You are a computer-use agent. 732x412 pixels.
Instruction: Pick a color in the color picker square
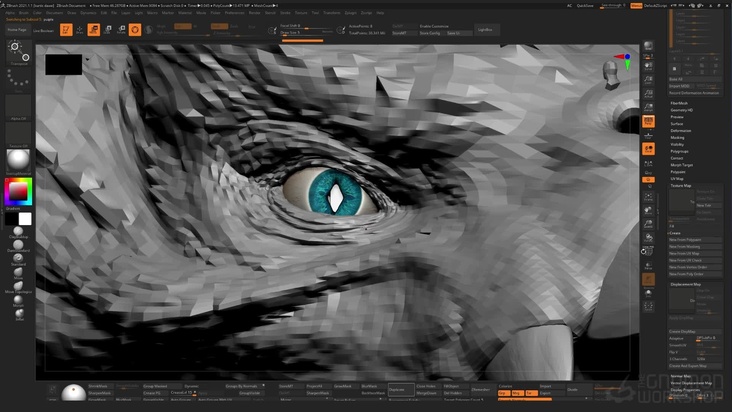coord(18,192)
